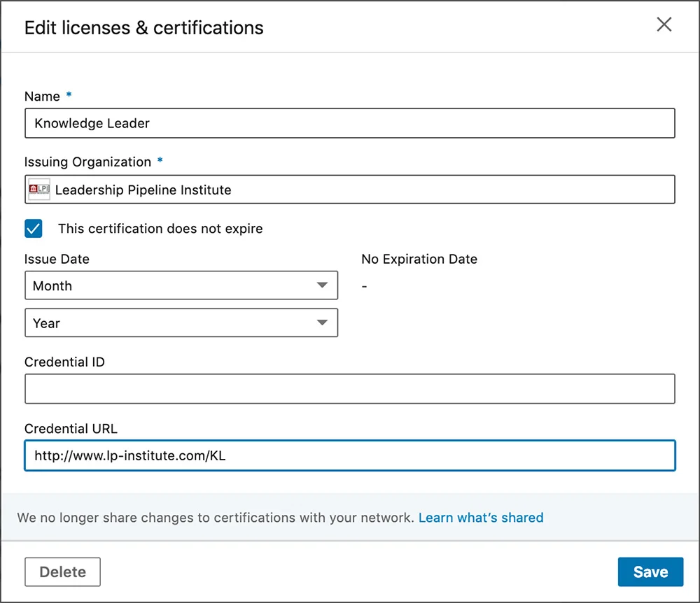Click the Month dropdown arrow icon
This screenshot has width=700, height=603.
click(322, 285)
